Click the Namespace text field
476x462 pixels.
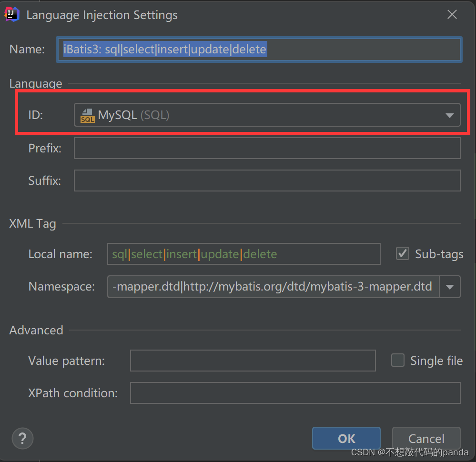273,287
